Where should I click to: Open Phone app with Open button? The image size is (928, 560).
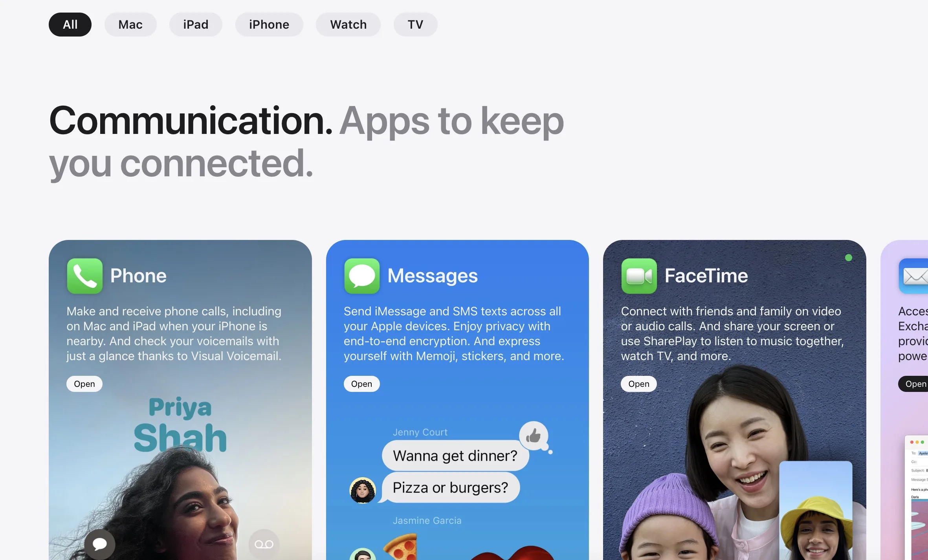84,383
